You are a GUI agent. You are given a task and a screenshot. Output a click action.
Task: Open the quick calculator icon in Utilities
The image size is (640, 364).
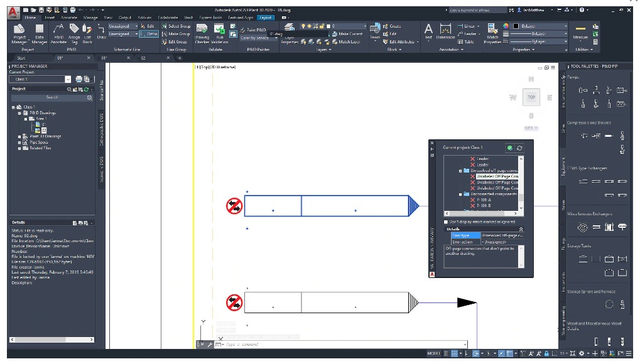pos(595,42)
